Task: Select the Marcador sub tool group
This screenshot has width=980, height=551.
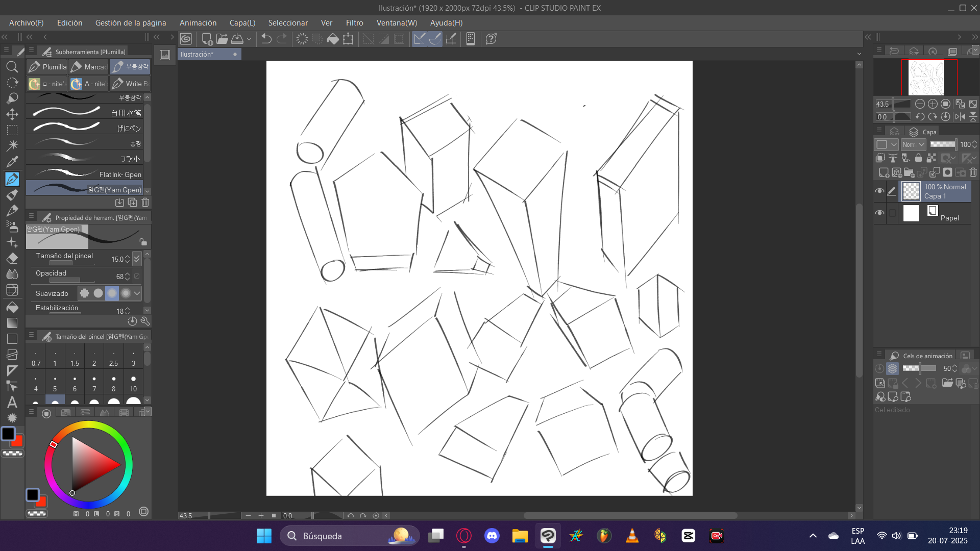Action: [x=89, y=67]
